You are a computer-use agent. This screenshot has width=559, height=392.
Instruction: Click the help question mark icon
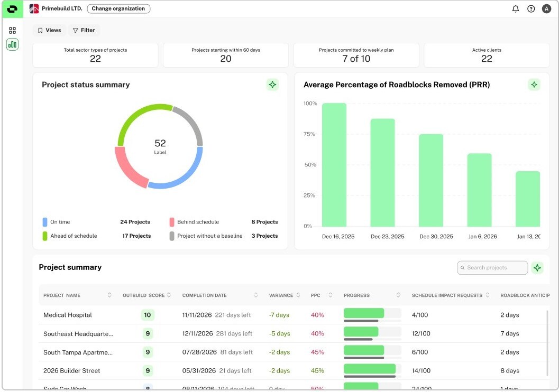pos(531,9)
